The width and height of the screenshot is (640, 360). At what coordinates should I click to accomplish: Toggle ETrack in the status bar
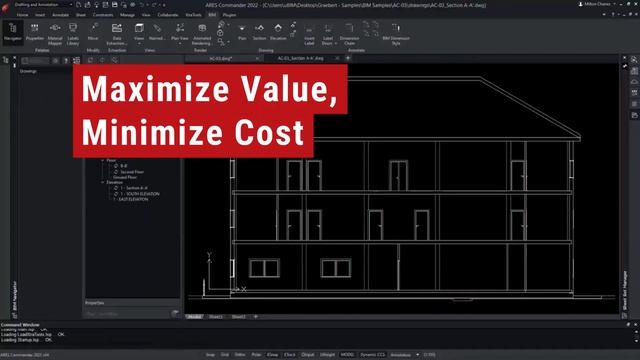tap(290, 355)
